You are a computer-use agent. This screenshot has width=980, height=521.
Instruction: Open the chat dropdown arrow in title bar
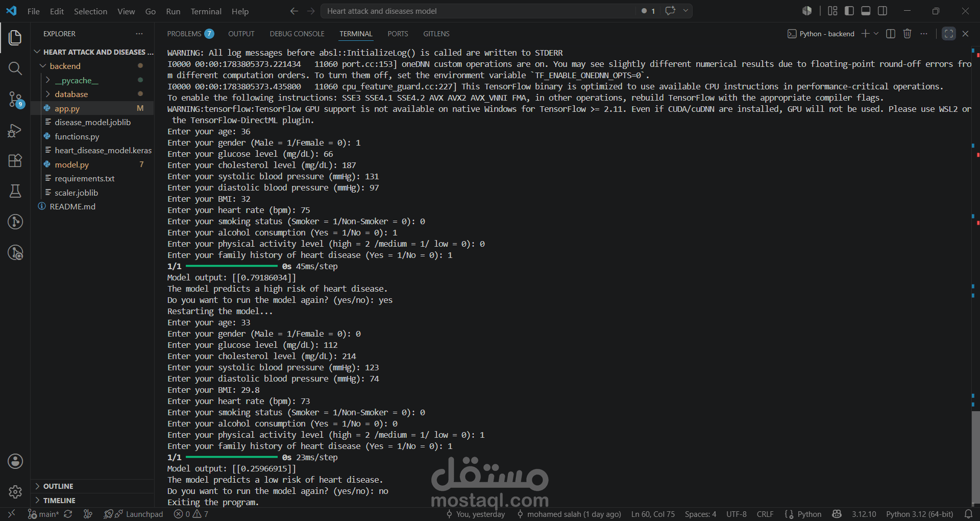point(685,11)
